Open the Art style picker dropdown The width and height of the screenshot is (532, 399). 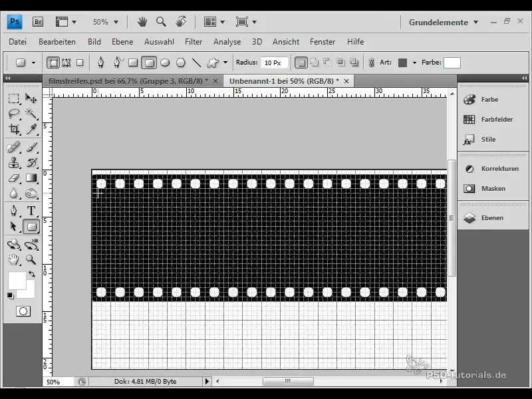414,63
